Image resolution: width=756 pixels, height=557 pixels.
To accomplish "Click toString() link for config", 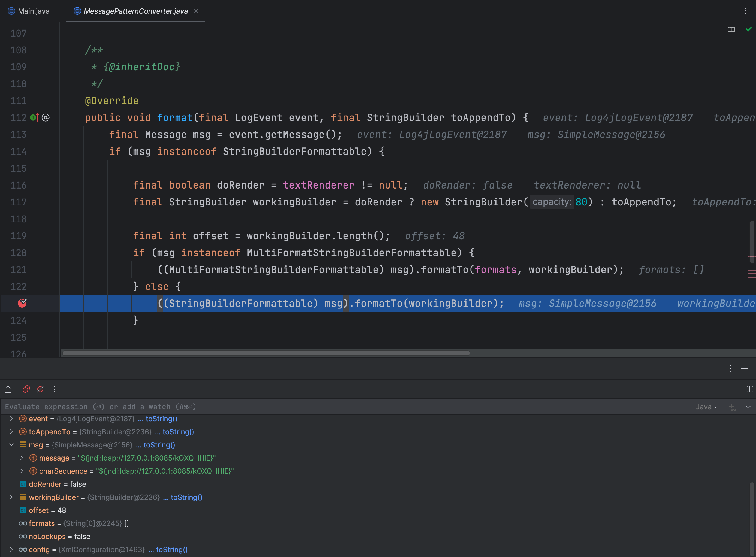I will (x=172, y=550).
